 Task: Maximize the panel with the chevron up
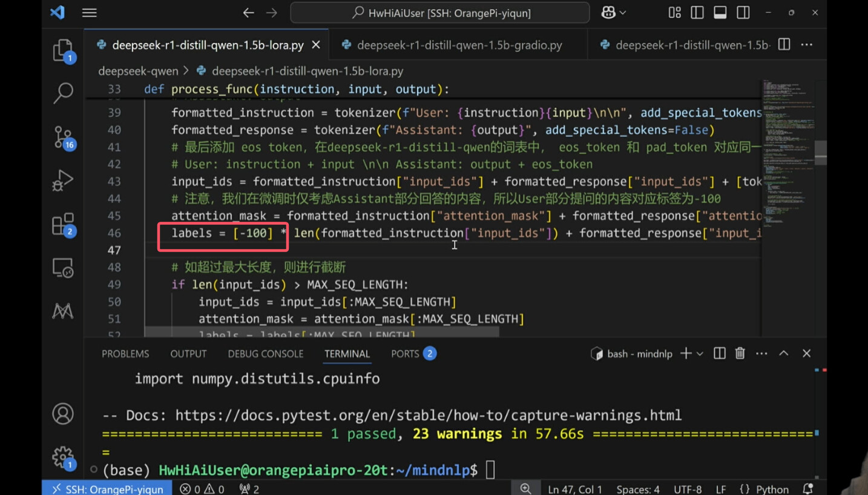(784, 354)
